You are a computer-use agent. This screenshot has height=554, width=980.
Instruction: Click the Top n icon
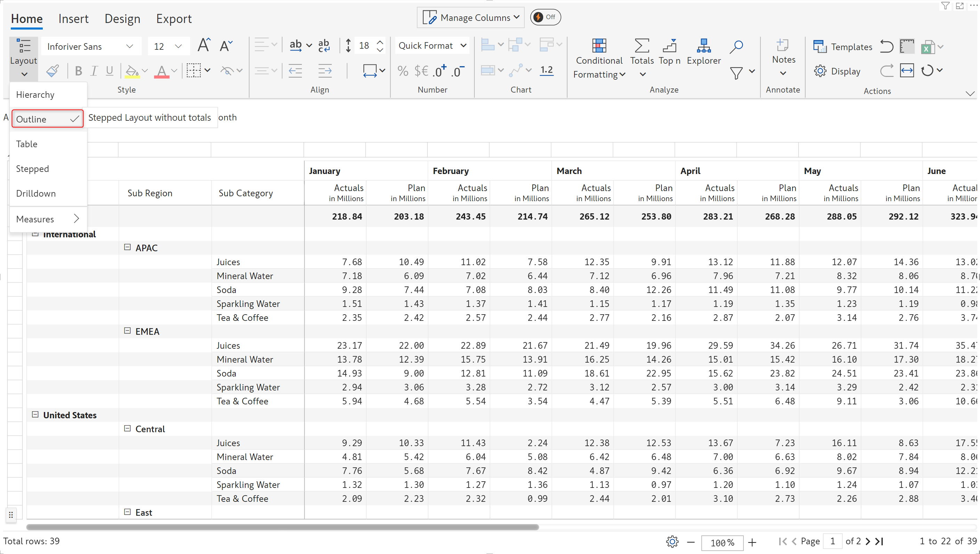coord(669,46)
